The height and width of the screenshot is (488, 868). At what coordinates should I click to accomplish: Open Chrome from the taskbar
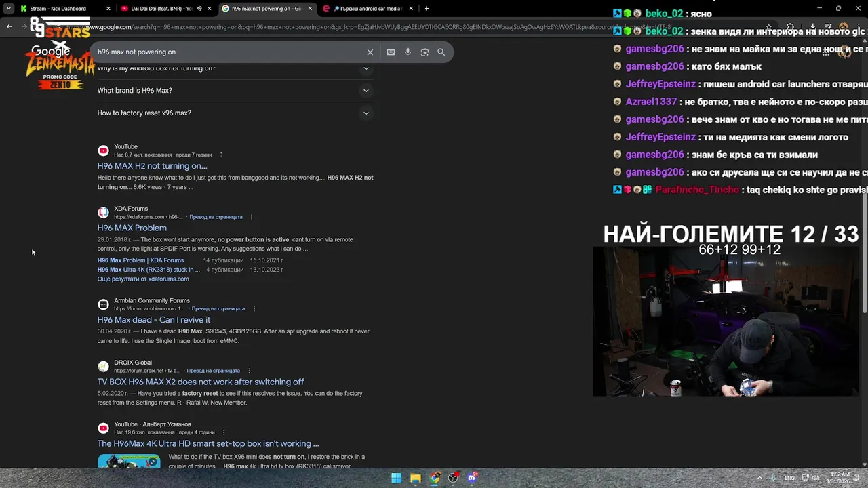point(435,478)
